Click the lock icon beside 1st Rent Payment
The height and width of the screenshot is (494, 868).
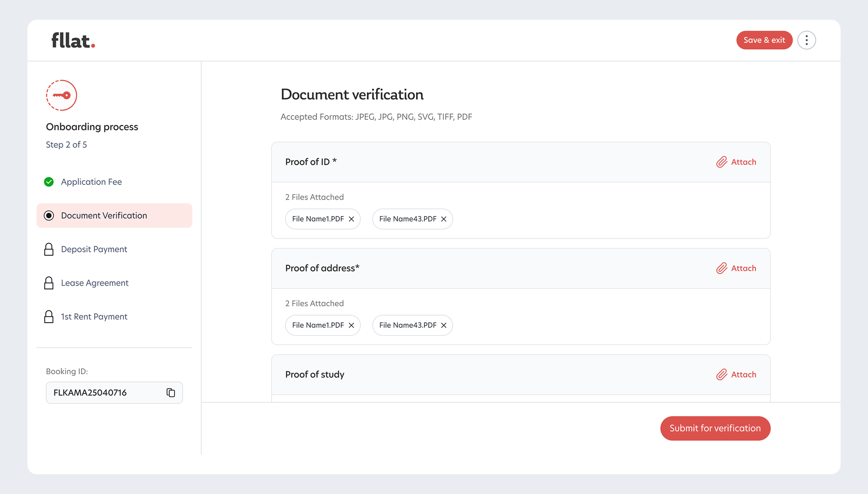49,316
